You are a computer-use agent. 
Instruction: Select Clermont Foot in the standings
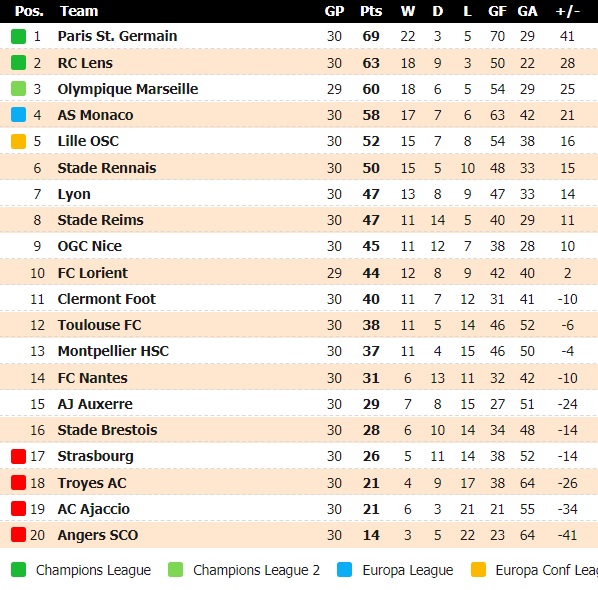click(x=106, y=299)
